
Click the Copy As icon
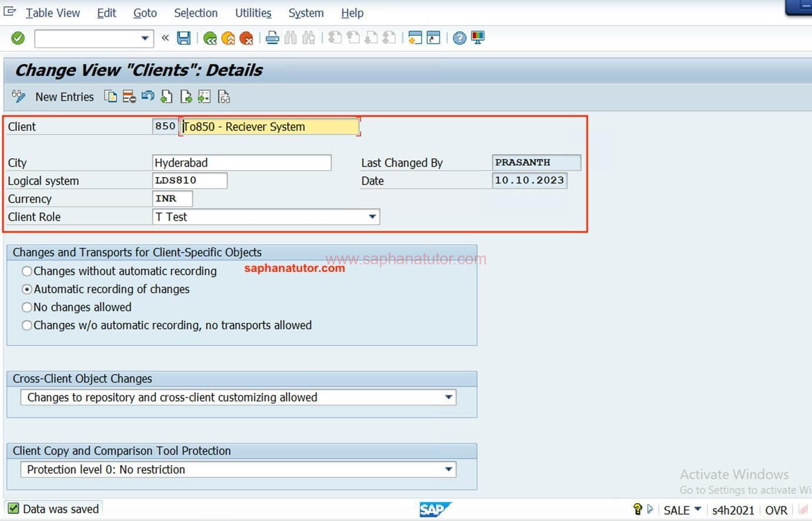click(111, 97)
